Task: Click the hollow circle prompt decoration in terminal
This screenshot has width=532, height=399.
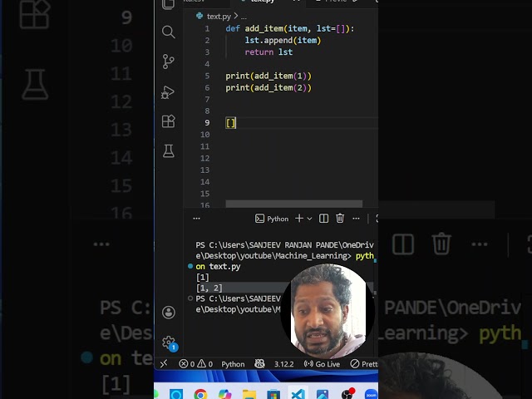Action: click(190, 298)
